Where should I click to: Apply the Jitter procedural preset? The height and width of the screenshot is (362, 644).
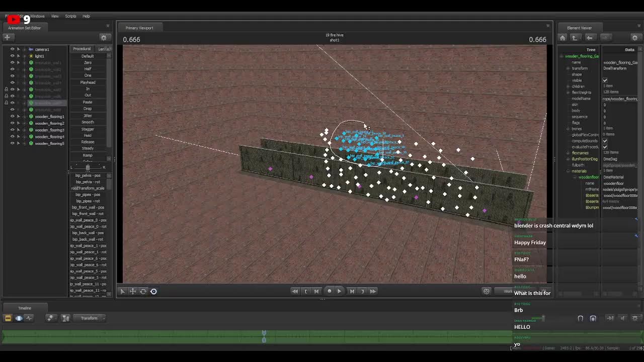(88, 116)
